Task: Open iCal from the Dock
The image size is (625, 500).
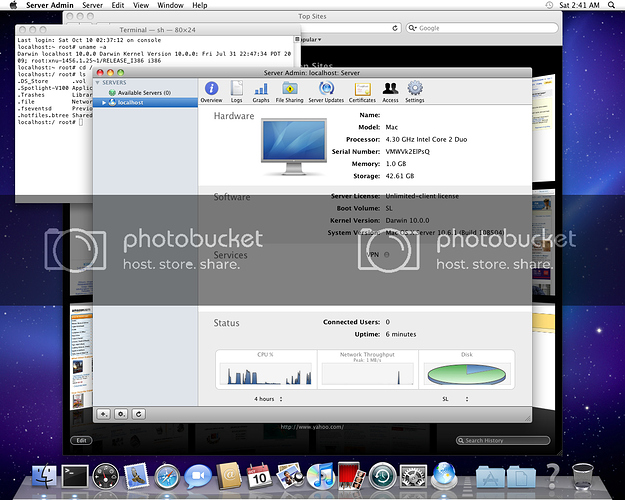Action: [259, 476]
